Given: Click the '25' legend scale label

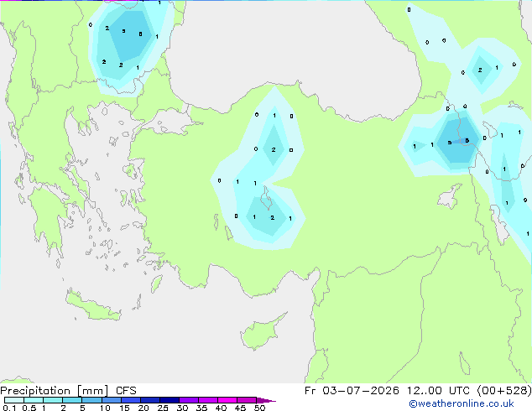Looking at the screenshot, I should coord(163,408).
